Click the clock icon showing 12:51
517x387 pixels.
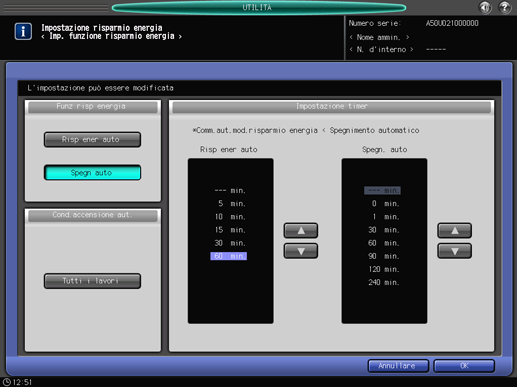point(7,382)
